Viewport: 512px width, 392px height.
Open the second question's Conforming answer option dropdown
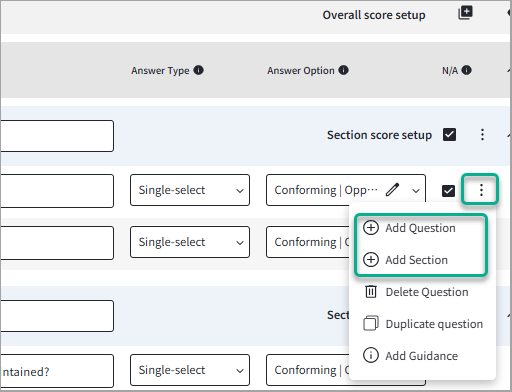click(307, 242)
